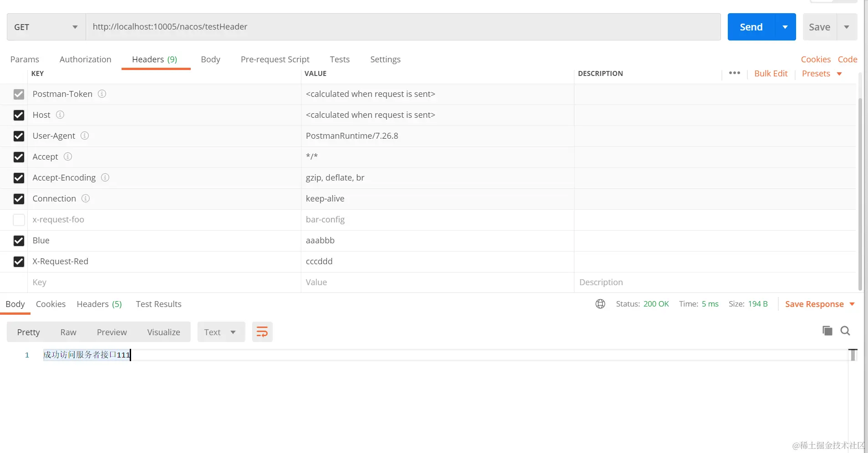Select the response Body tab

15,304
